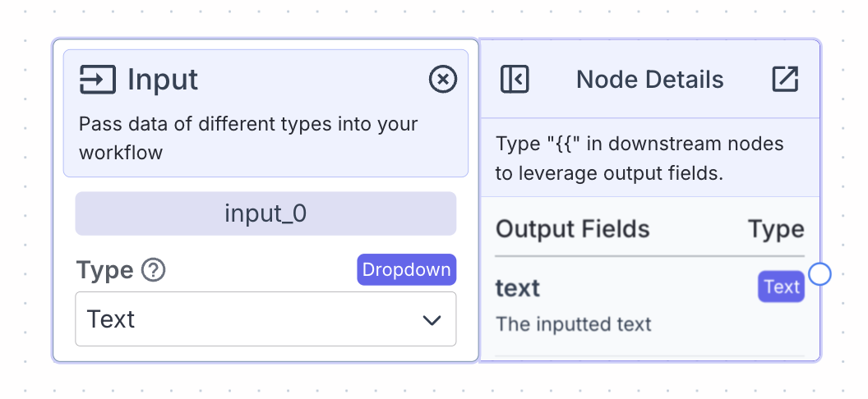Click the chevron arrow in the Type selector

coord(432,320)
